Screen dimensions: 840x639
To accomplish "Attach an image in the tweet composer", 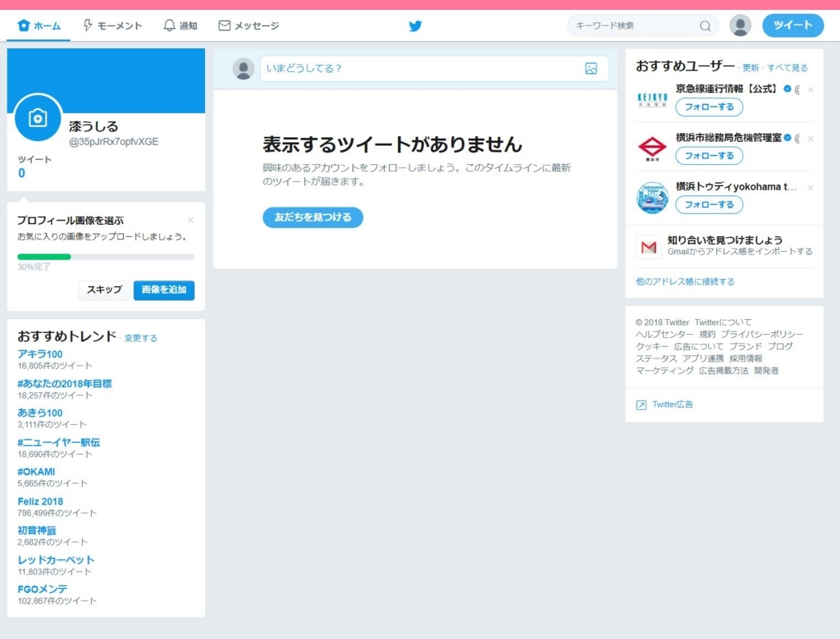I will [x=591, y=69].
